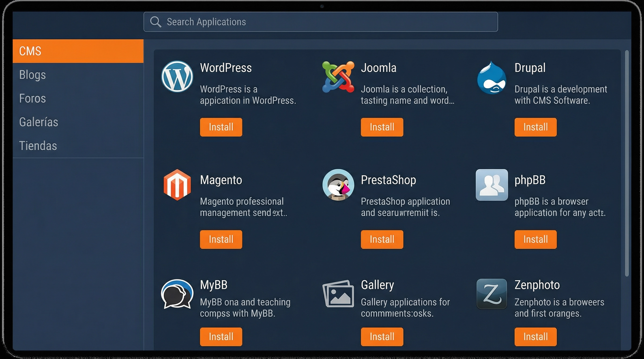644x359 pixels.
Task: Go to the Tiendas category
Action: coord(78,146)
